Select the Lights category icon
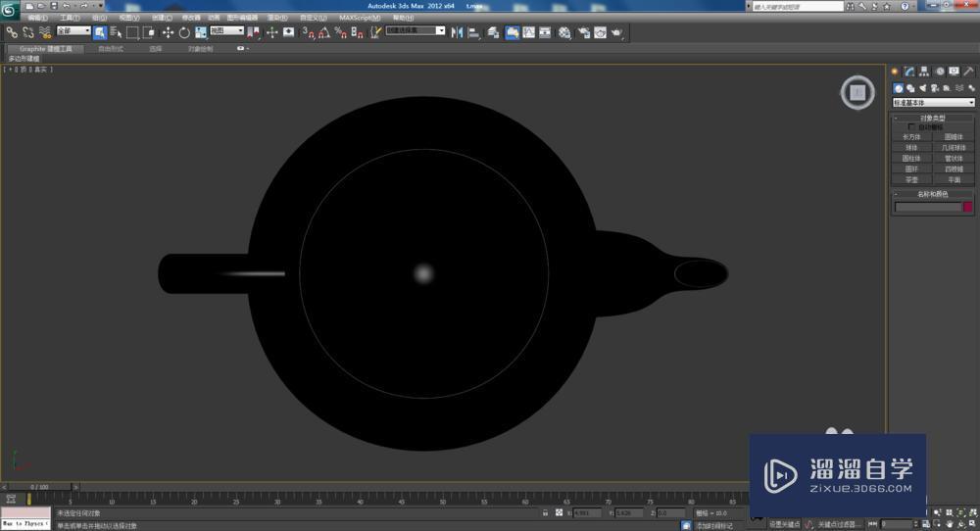The width and height of the screenshot is (980, 531). pos(922,88)
